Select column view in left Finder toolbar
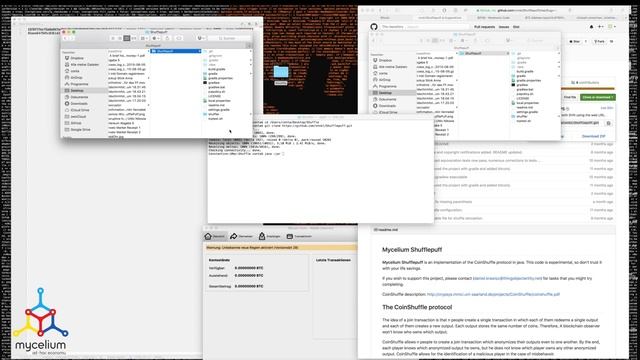The height and width of the screenshot is (360, 640). [x=127, y=38]
